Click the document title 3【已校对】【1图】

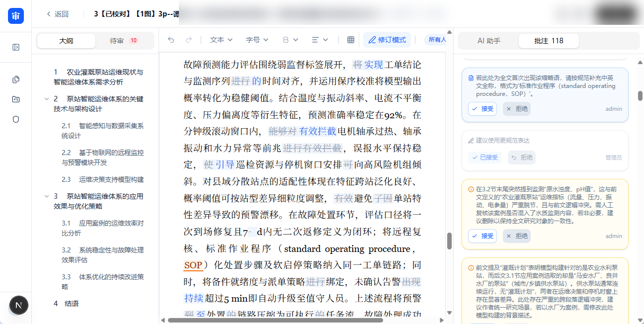pyautogui.click(x=137, y=14)
